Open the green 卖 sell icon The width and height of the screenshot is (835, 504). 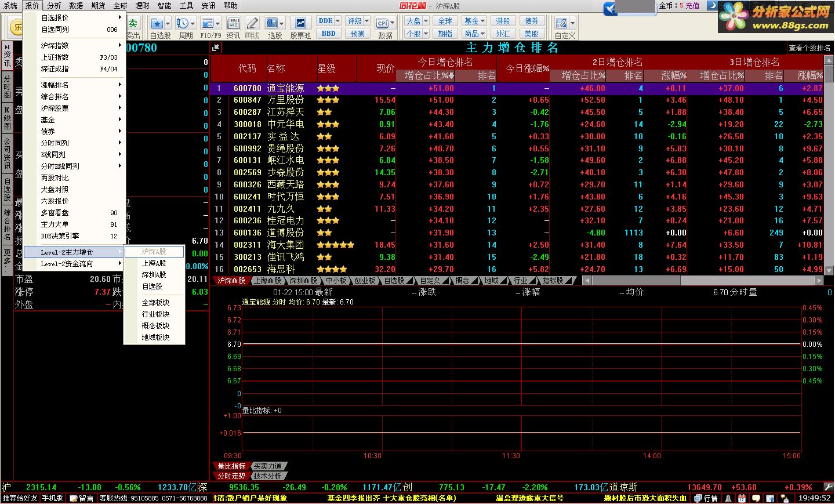click(x=133, y=23)
